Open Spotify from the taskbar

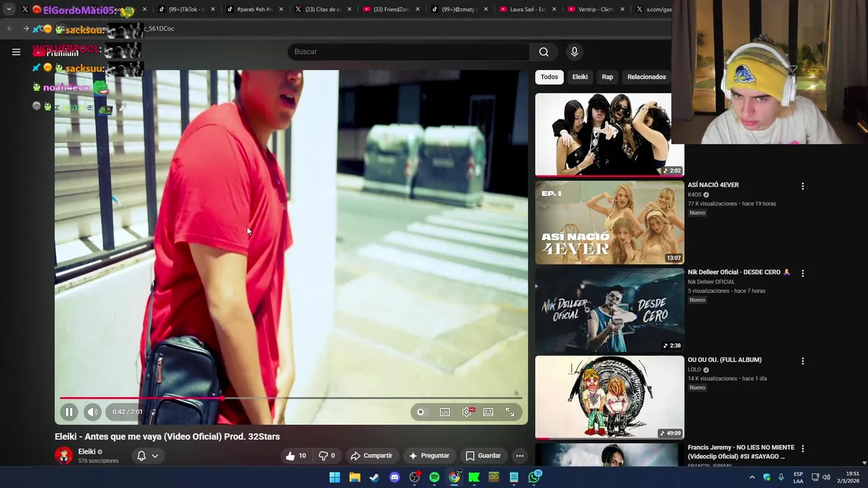click(435, 477)
